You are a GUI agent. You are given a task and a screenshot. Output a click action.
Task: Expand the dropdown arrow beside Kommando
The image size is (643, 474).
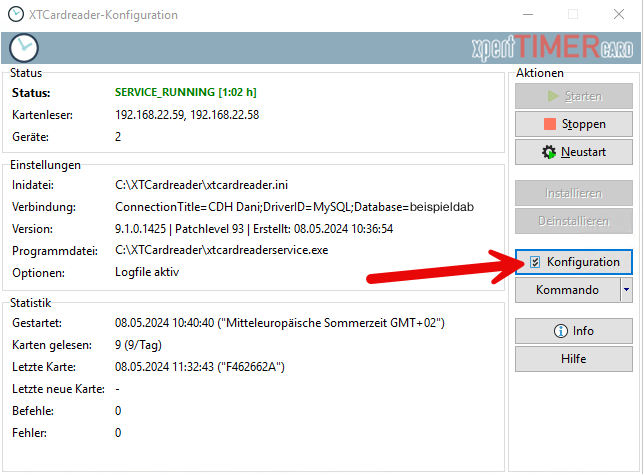[626, 290]
